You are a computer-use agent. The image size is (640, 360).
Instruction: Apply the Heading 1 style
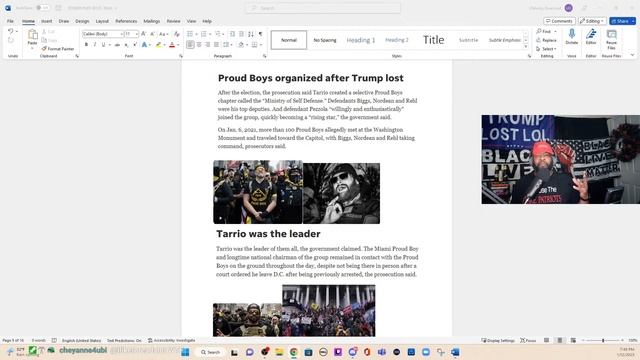[x=361, y=40]
